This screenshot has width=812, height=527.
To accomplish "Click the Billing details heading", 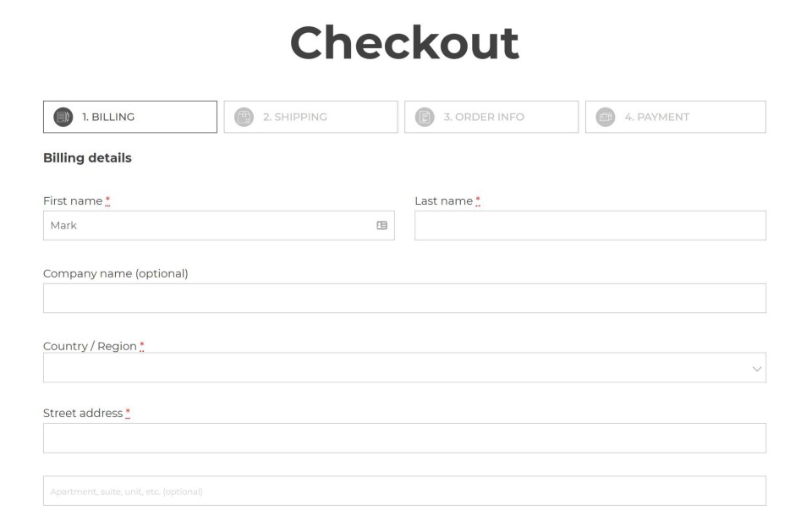I will (87, 158).
